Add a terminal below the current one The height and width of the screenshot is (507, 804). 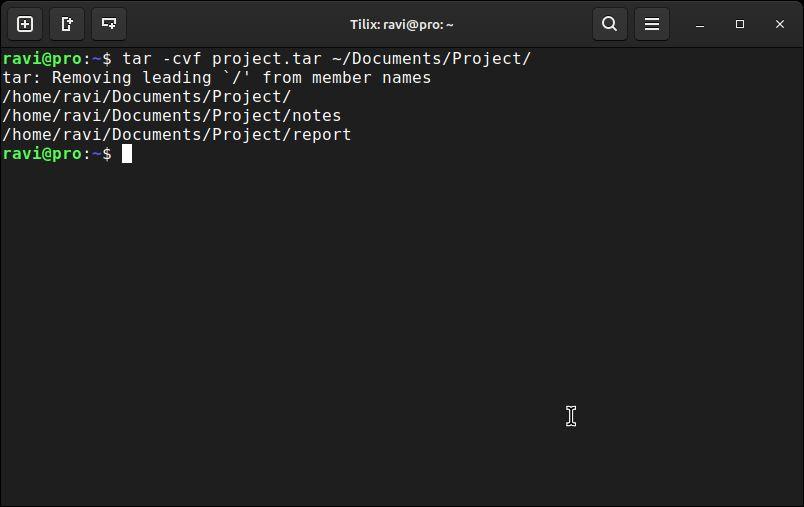(109, 24)
